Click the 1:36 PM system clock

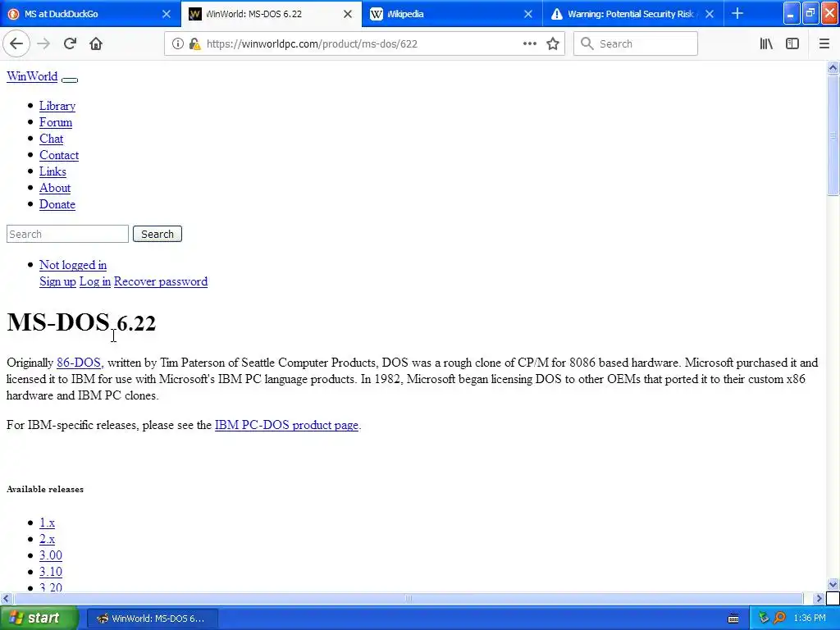810,619
